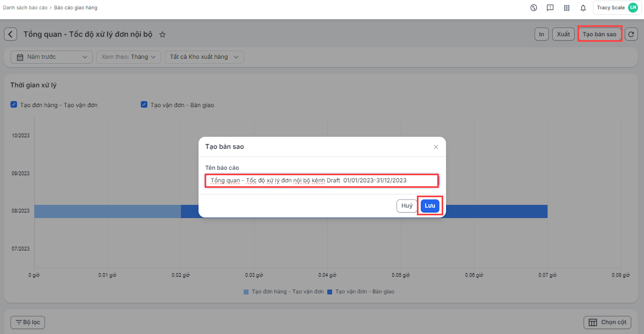Screen dimensions: 644x334
Task: Expand the Năm trước date dropdown
Action: pos(52,57)
